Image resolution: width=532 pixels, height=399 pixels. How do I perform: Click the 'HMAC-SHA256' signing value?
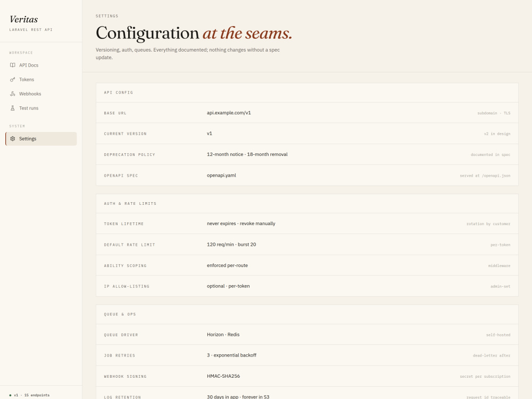pos(223,376)
